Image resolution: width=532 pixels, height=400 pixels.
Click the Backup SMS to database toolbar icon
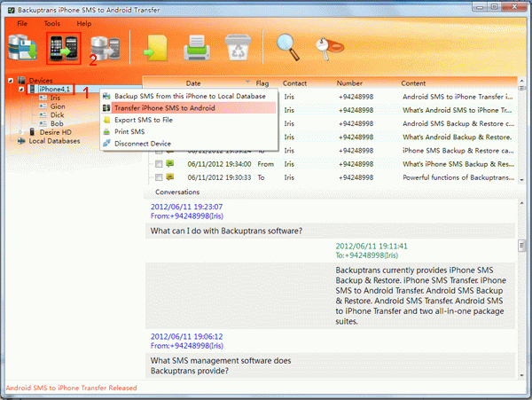pyautogui.click(x=22, y=48)
